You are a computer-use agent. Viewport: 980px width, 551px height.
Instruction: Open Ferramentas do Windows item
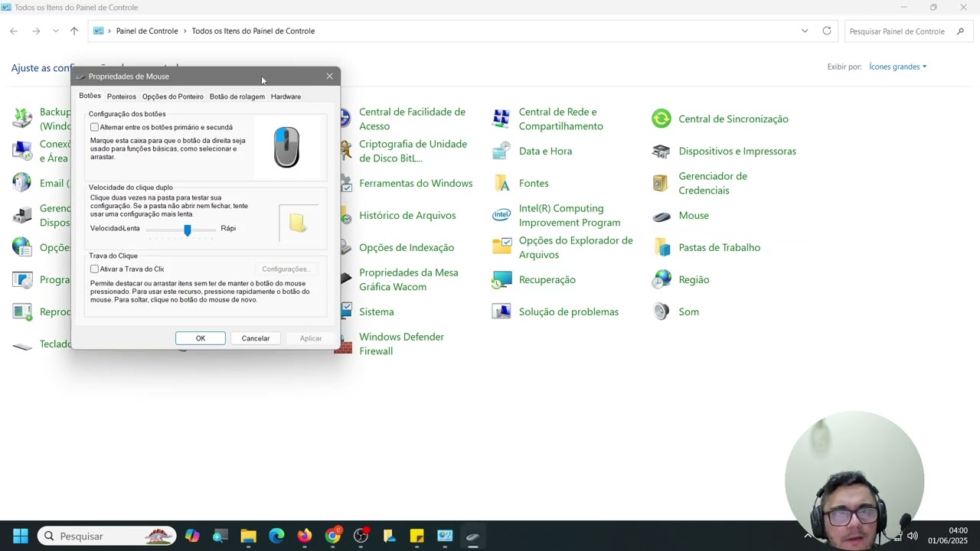(x=416, y=183)
